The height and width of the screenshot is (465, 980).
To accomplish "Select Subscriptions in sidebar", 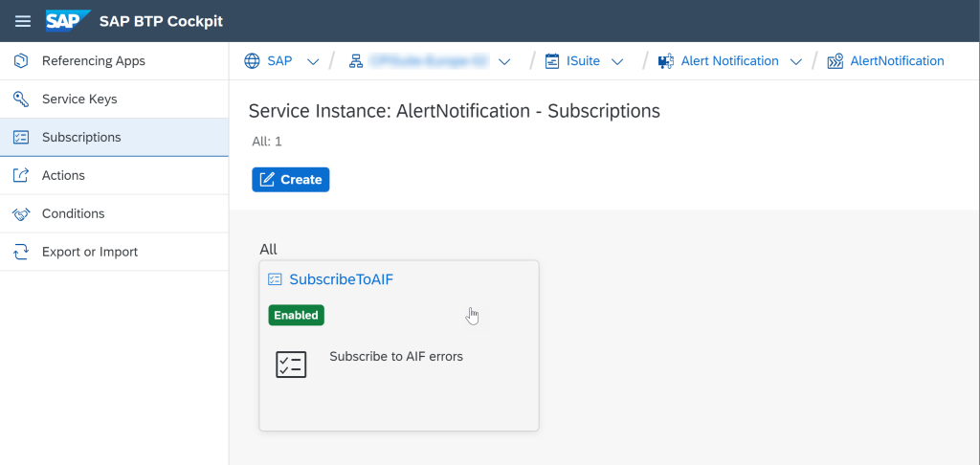I will (x=115, y=138).
